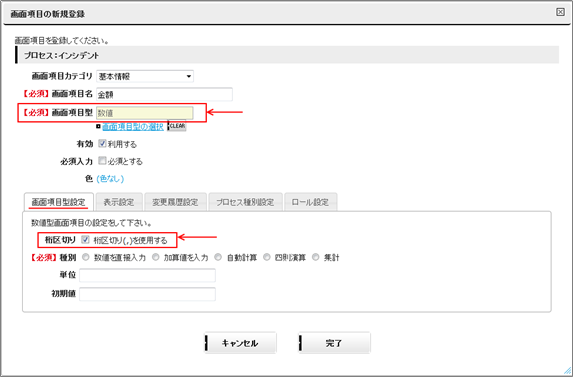573x377 pixels.
Task: Click the 数値型画面項目の設定をして下さい text
Action: (x=92, y=223)
